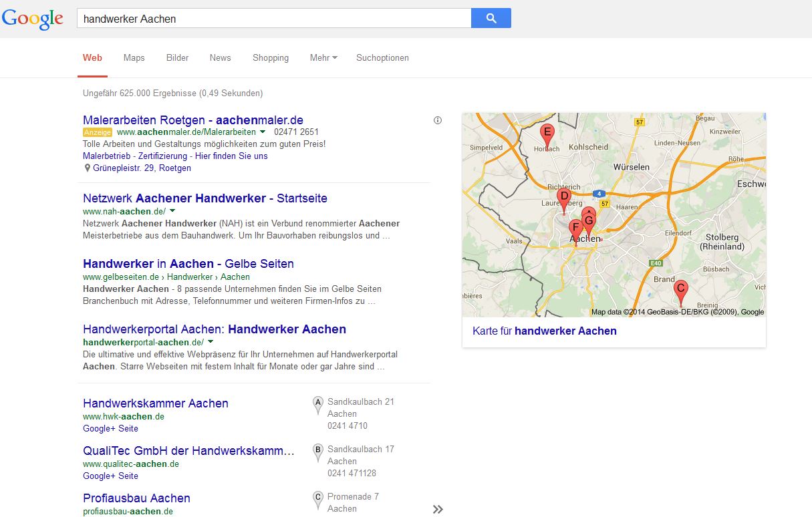This screenshot has width=812, height=517.
Task: Open Handwerkerportal Aachen result
Action: click(x=215, y=329)
